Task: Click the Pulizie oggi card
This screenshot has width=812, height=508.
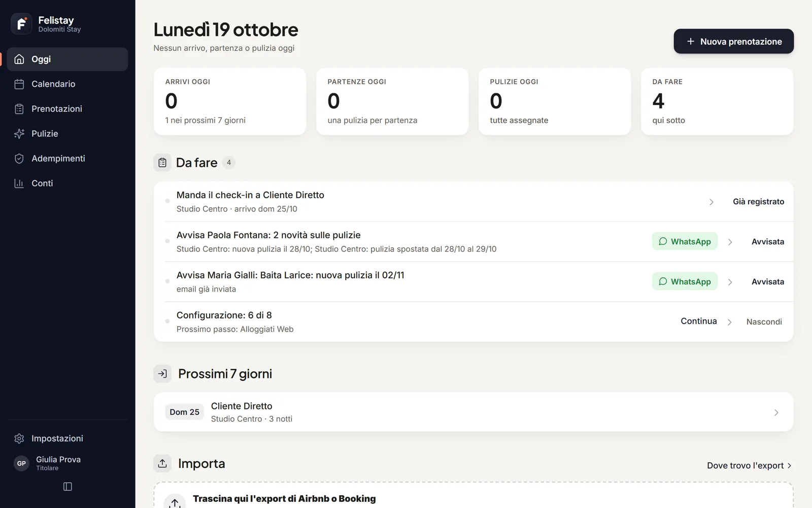Action: pos(555,102)
